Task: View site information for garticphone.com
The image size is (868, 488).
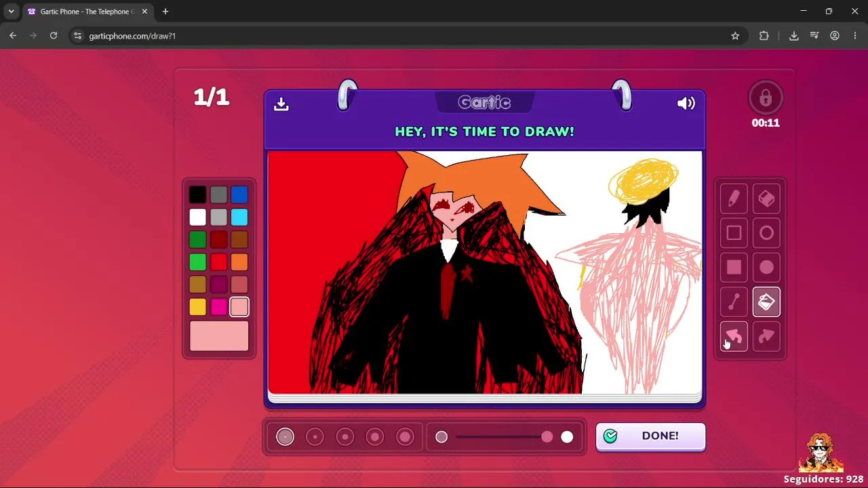Action: tap(77, 36)
